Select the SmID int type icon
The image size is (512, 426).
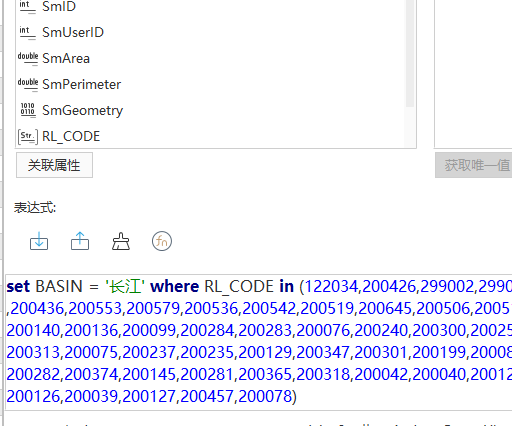click(27, 6)
